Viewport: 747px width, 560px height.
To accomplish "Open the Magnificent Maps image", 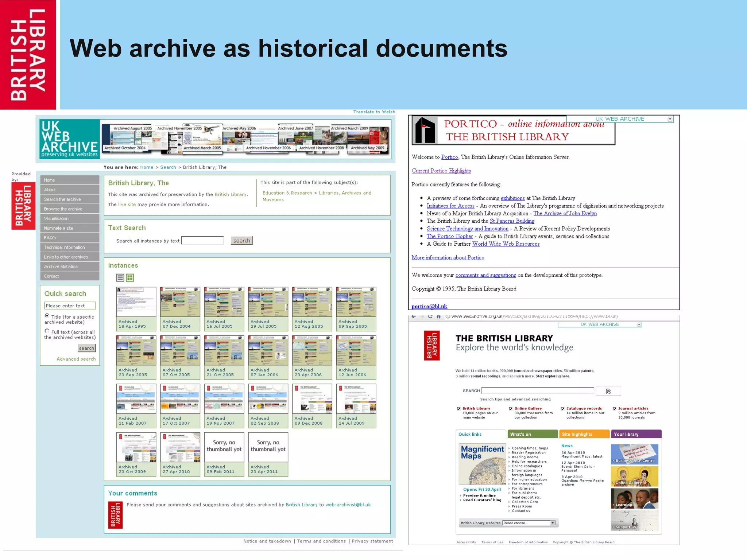I will 482,464.
